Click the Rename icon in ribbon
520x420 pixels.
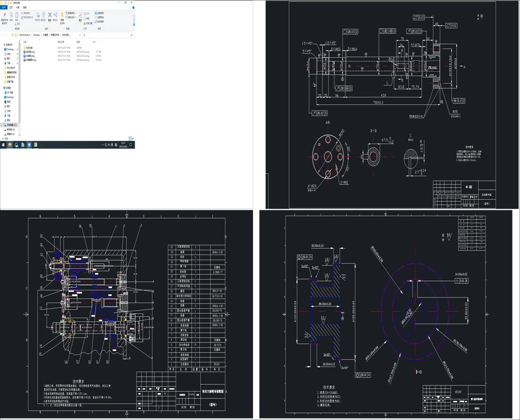(55, 16)
